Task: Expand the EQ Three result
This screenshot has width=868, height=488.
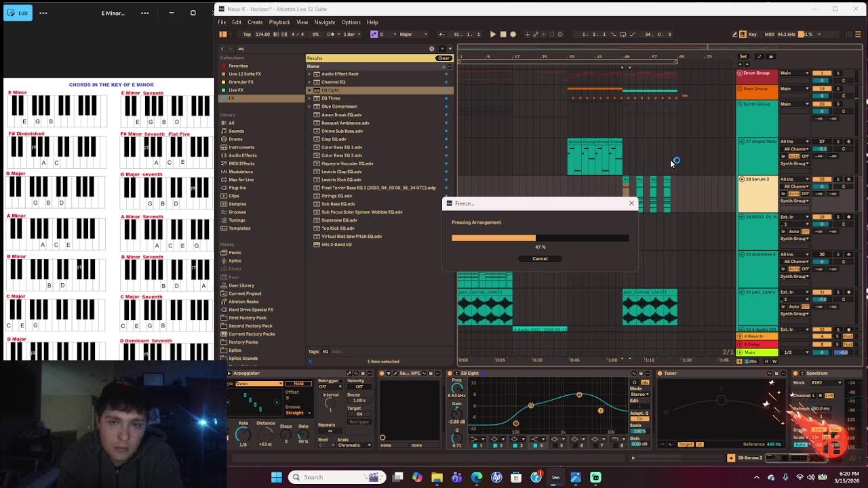Action: [x=310, y=98]
